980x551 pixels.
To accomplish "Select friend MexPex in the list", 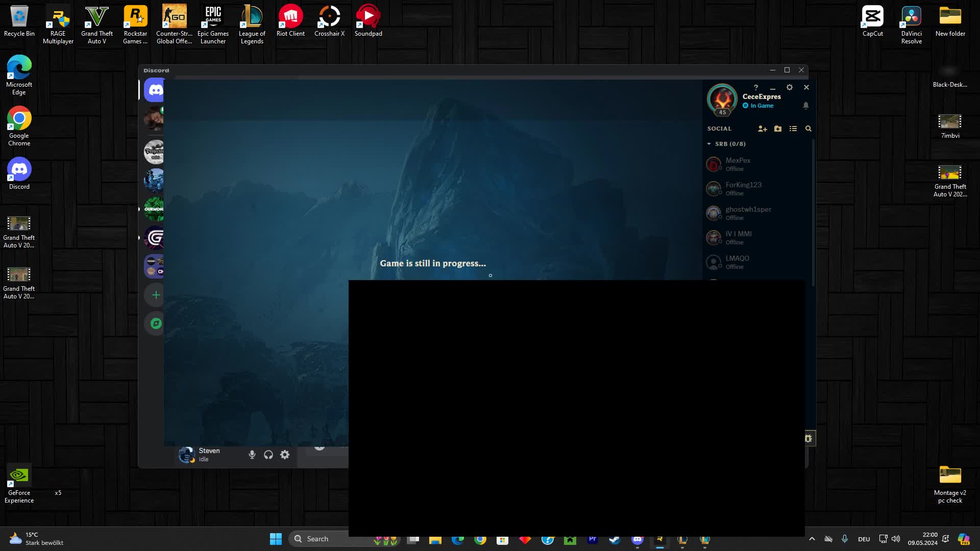I will [x=738, y=164].
